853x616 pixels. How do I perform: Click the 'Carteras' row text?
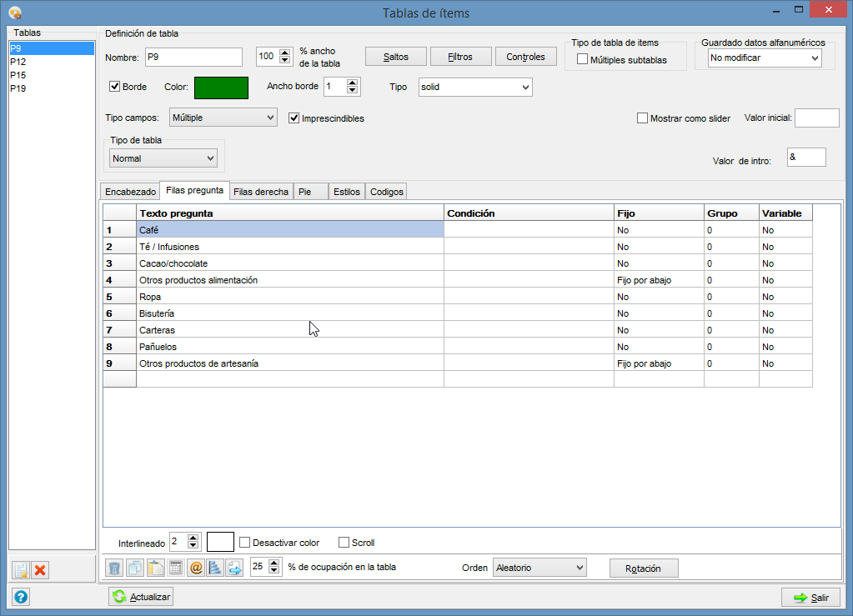tap(158, 331)
